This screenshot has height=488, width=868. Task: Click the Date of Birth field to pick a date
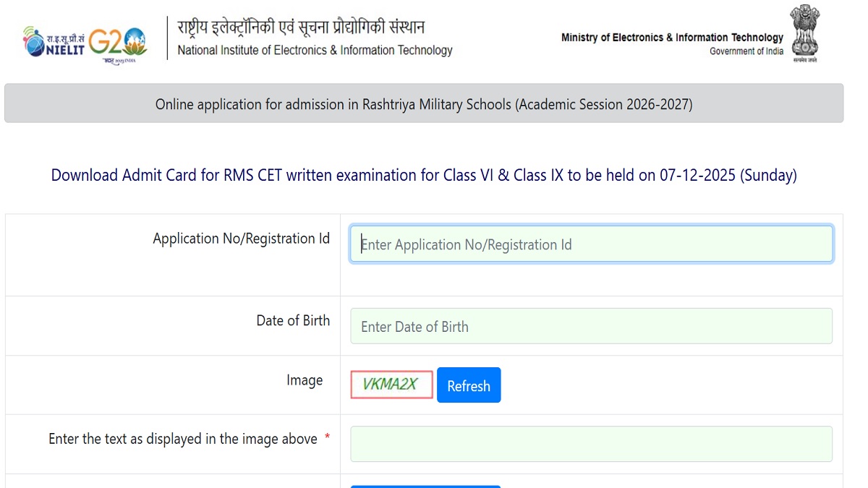[591, 326]
